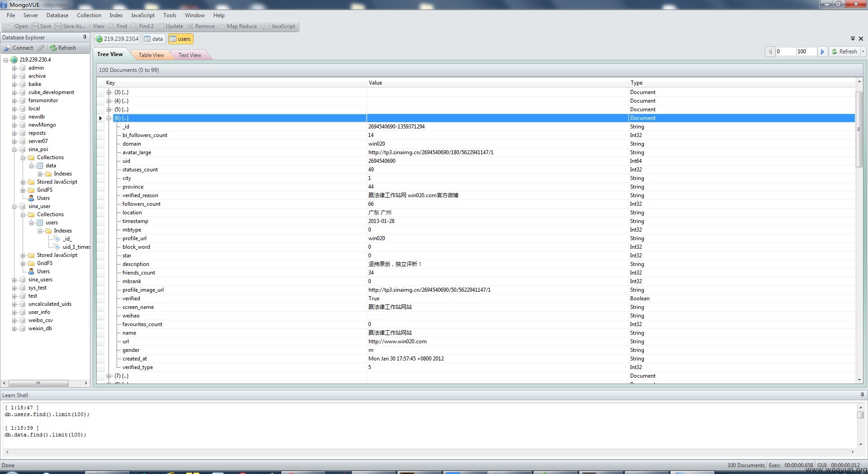The width and height of the screenshot is (868, 474).
Task: Select the screen_name row
Action: [479, 307]
